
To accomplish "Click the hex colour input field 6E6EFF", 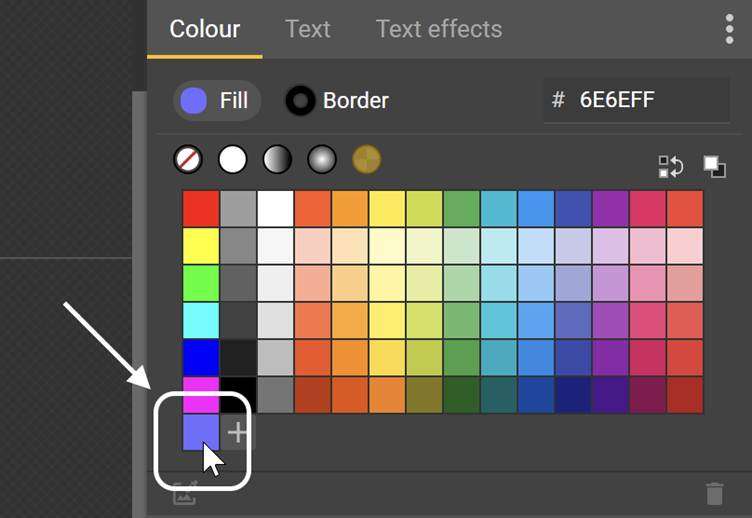I will (x=636, y=100).
